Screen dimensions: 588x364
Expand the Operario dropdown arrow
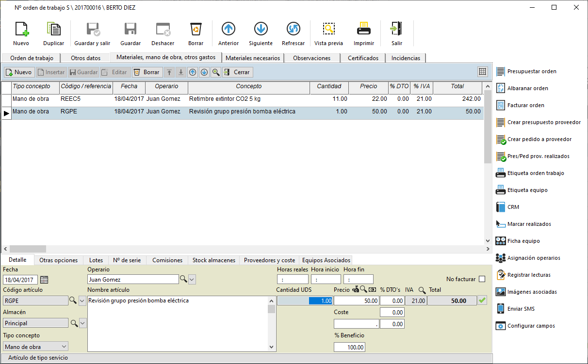192,279
